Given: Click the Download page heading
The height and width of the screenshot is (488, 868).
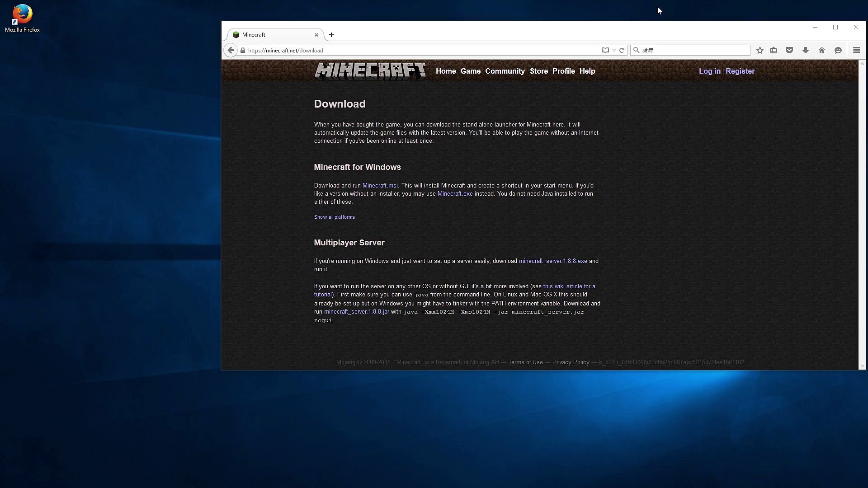Looking at the screenshot, I should [x=340, y=104].
